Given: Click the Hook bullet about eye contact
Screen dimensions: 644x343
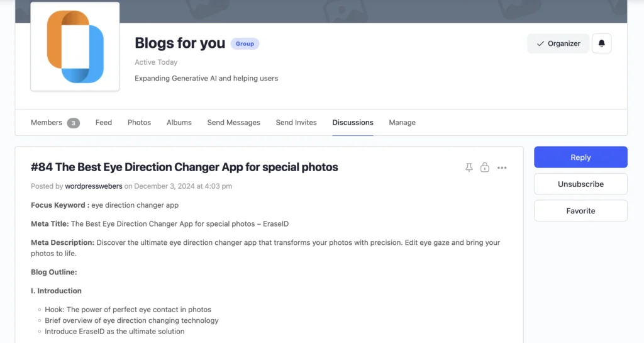Looking at the screenshot, I should point(128,310).
